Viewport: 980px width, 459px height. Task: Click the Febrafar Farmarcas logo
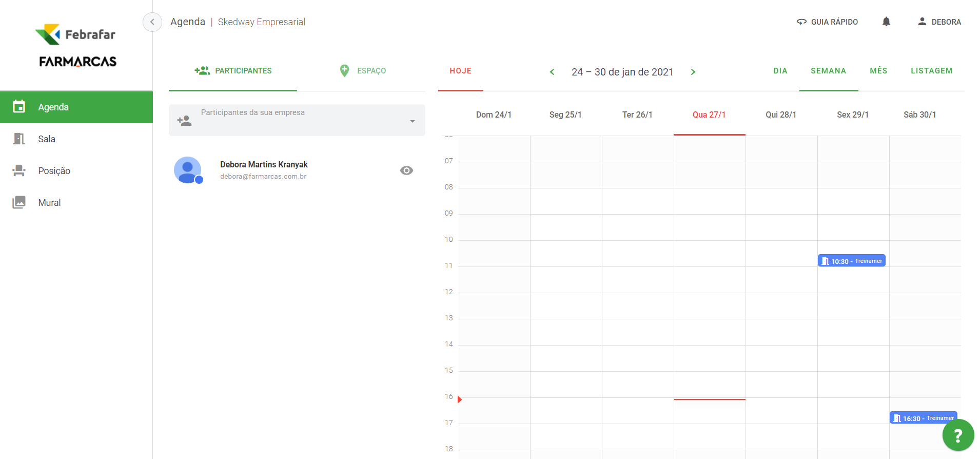[x=76, y=46]
